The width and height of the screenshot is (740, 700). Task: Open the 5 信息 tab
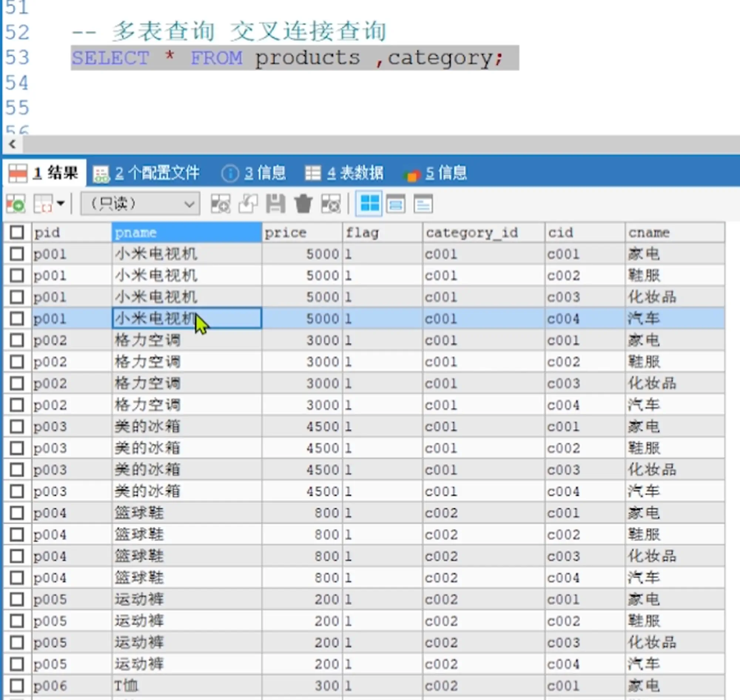tap(435, 173)
